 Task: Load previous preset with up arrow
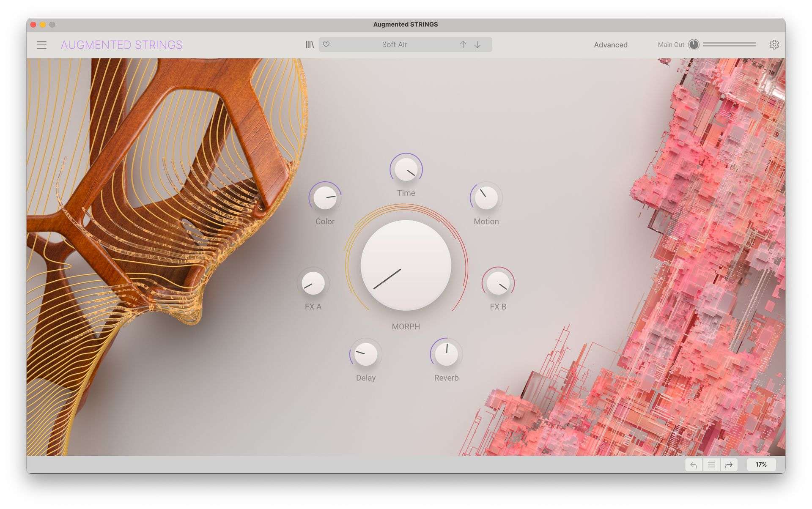click(463, 44)
